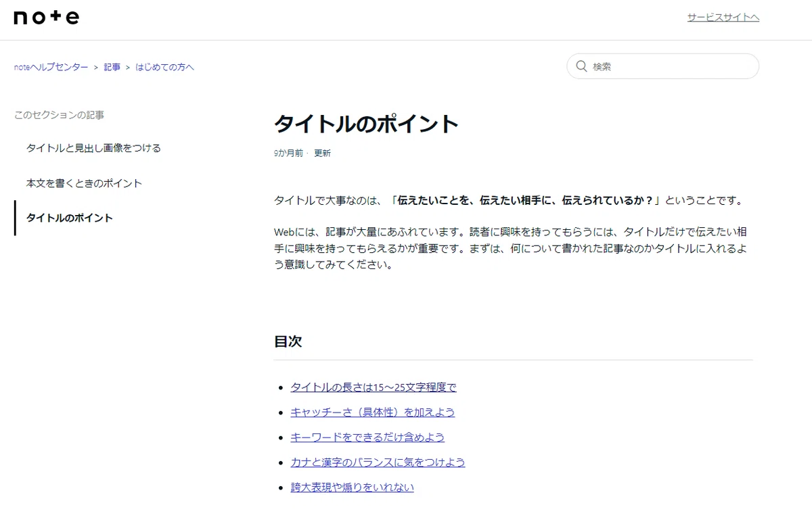
Task: Click the main heading タイトルのポイント
Action: (x=366, y=124)
